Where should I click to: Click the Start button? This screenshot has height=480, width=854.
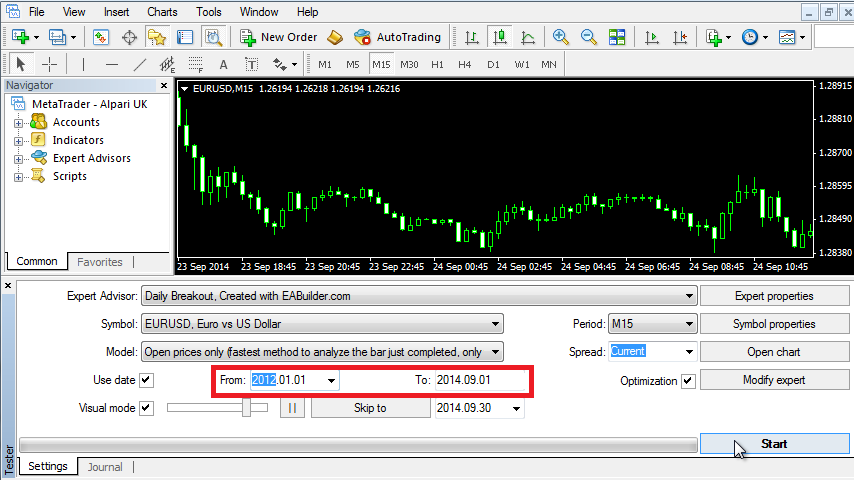pos(774,444)
